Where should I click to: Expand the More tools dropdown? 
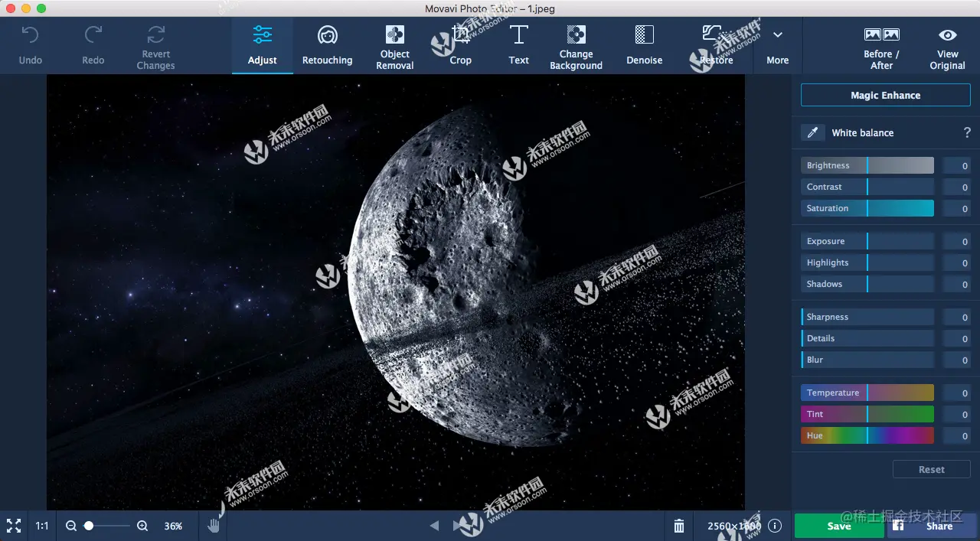pos(778,45)
